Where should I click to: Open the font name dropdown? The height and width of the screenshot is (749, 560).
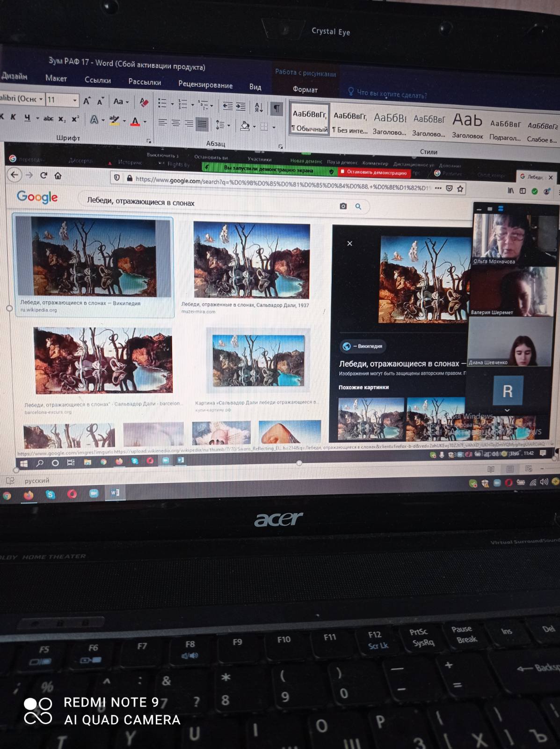coord(41,99)
